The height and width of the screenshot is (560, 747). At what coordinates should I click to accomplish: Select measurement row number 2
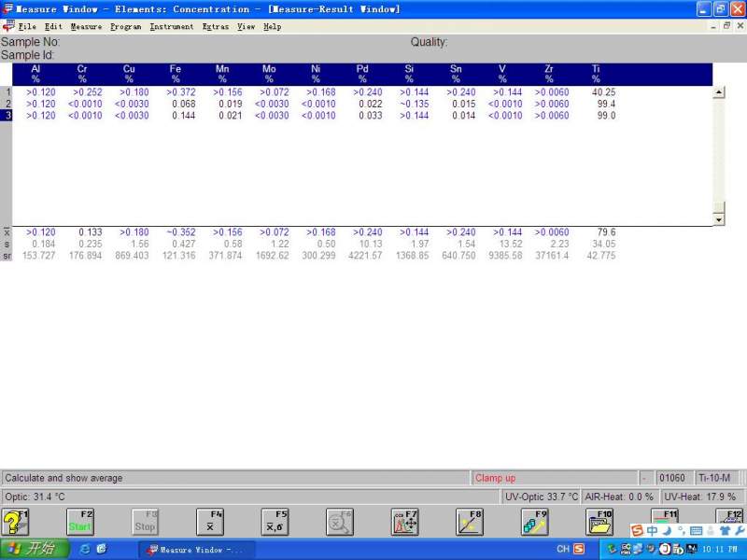[x=7, y=104]
